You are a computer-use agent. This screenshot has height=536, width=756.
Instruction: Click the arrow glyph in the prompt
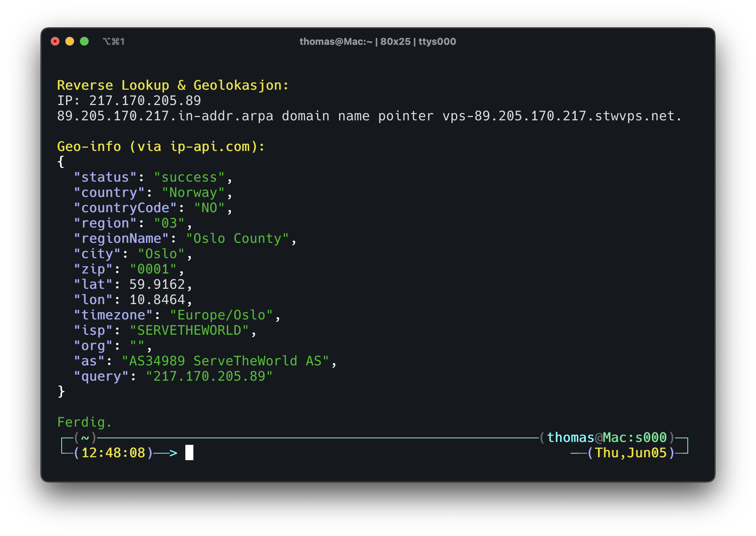[x=169, y=453]
